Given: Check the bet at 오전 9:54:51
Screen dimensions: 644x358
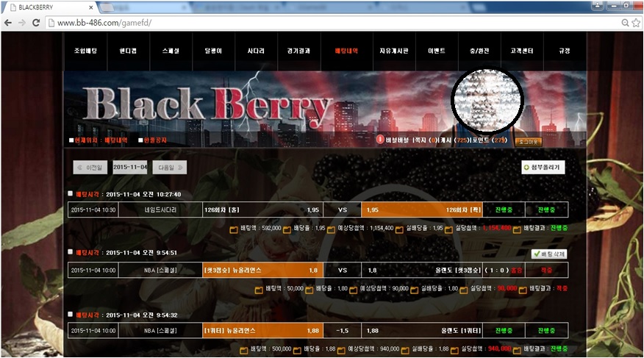Looking at the screenshot, I should click(x=71, y=251).
